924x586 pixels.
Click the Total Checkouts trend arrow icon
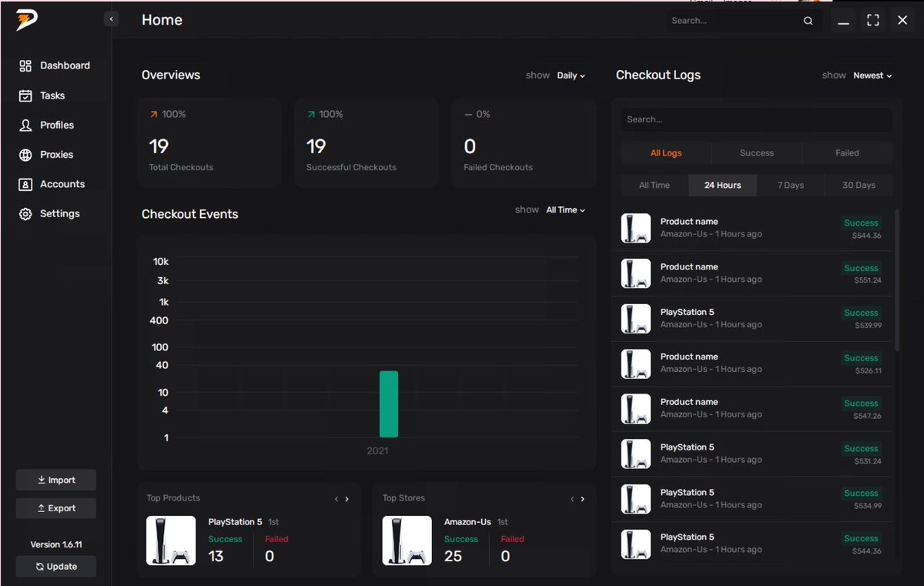[x=153, y=114]
